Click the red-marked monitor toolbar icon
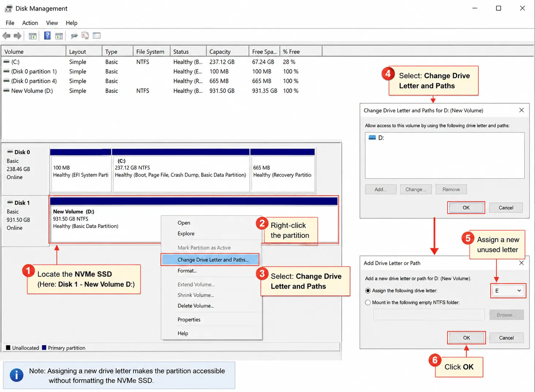Image resolution: width=535 pixels, height=392 pixels. [85, 35]
